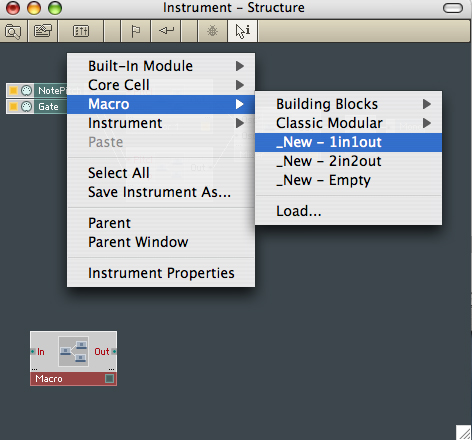Select Instrument Properties from context menu

click(161, 273)
